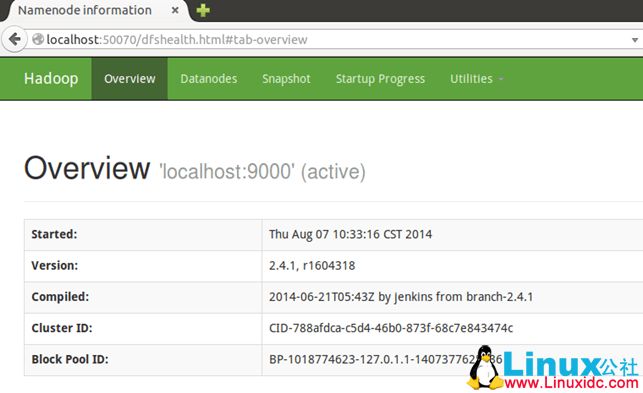Select the 2.4.1, r1604318 version value
The width and height of the screenshot is (643, 393).
(x=312, y=265)
